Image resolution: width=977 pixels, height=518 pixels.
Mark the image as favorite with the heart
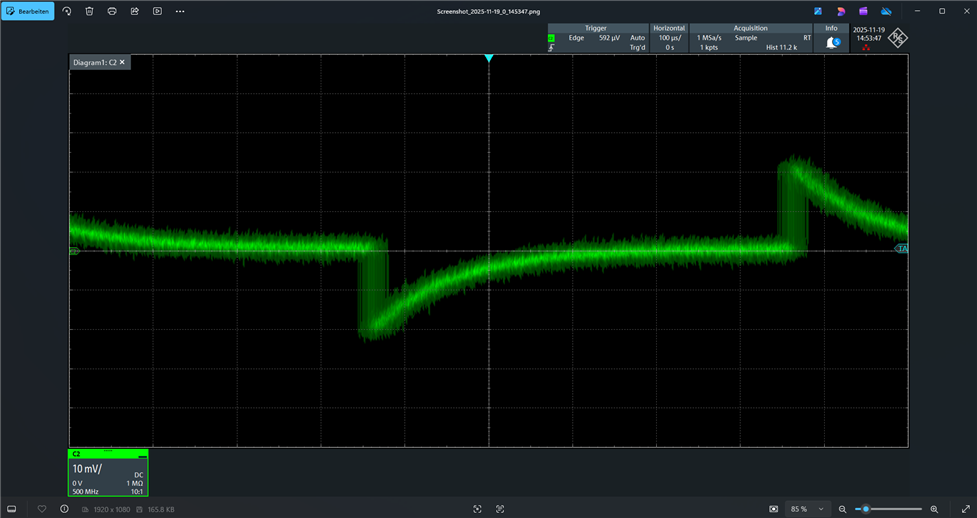[x=42, y=509]
